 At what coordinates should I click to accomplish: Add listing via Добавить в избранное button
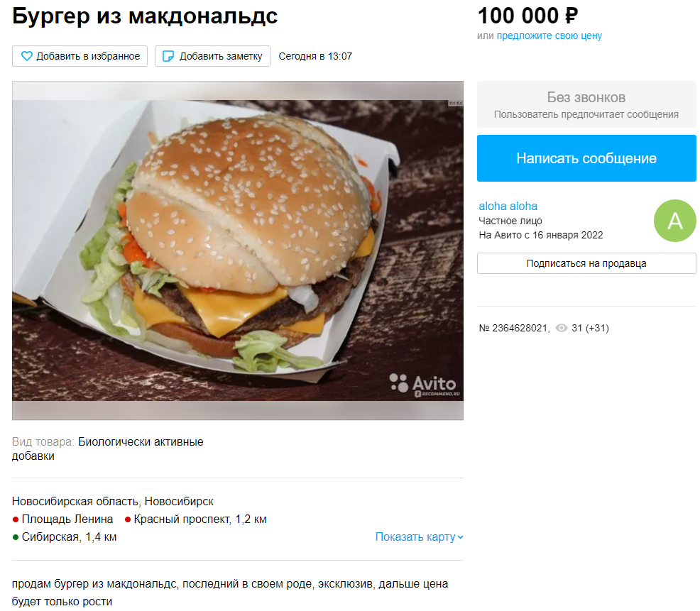(x=80, y=56)
